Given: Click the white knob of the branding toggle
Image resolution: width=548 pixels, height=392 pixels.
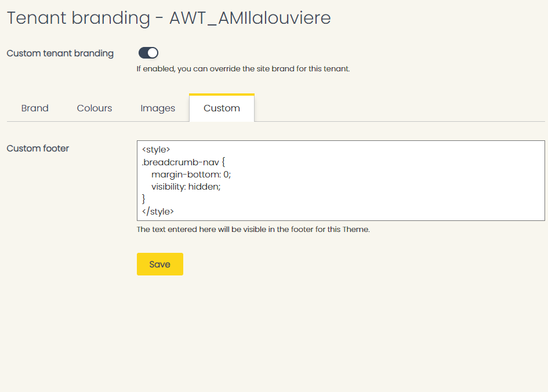Looking at the screenshot, I should pos(153,53).
